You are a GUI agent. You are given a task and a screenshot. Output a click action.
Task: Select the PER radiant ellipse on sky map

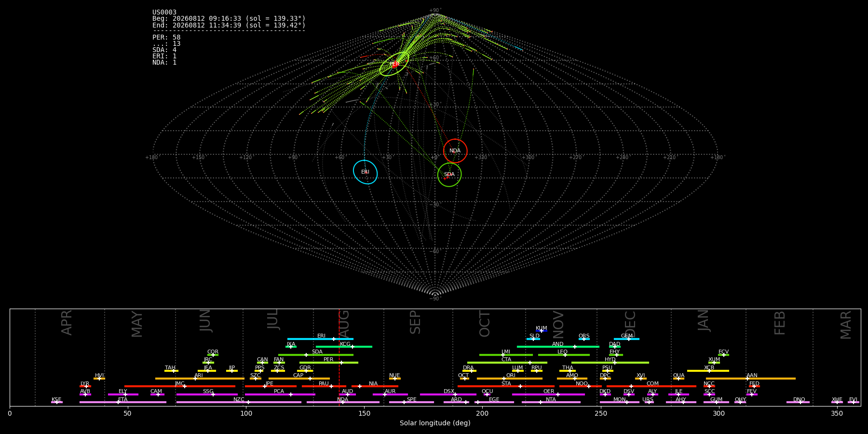[394, 64]
